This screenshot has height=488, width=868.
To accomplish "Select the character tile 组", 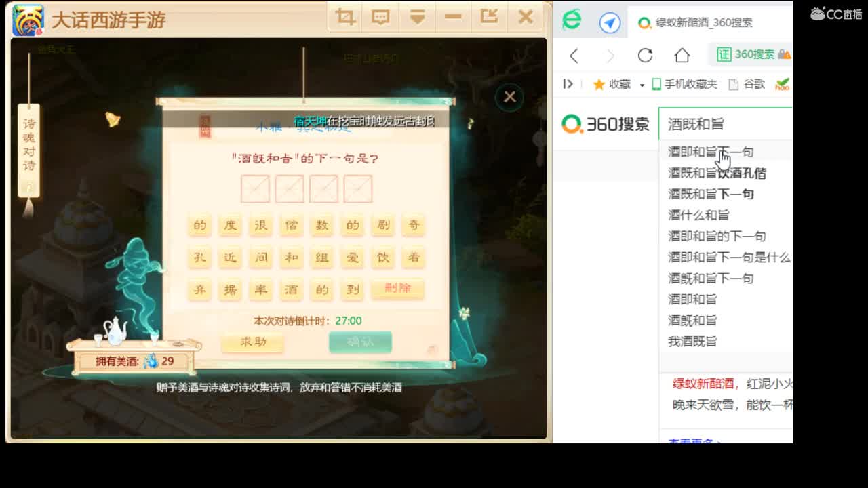I will point(322,258).
